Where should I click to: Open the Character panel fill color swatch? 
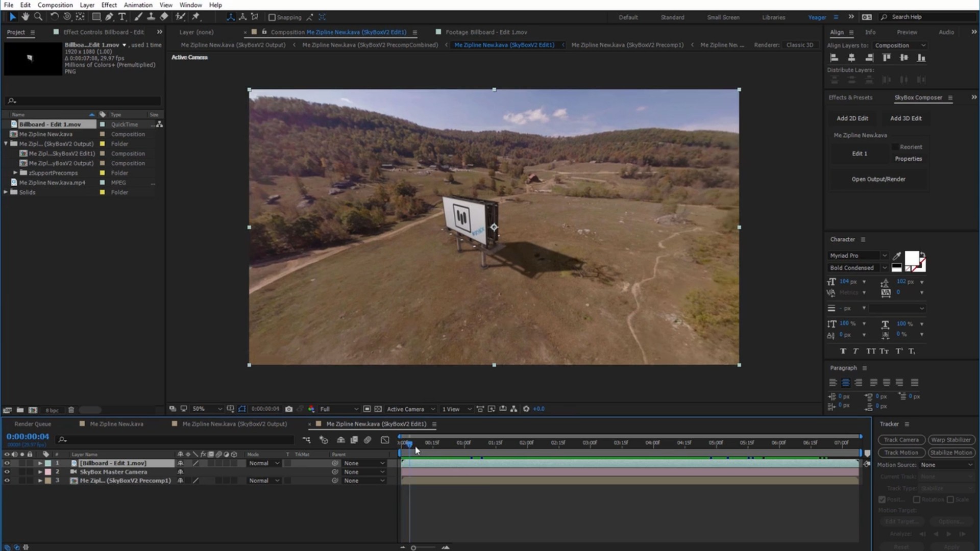point(913,258)
